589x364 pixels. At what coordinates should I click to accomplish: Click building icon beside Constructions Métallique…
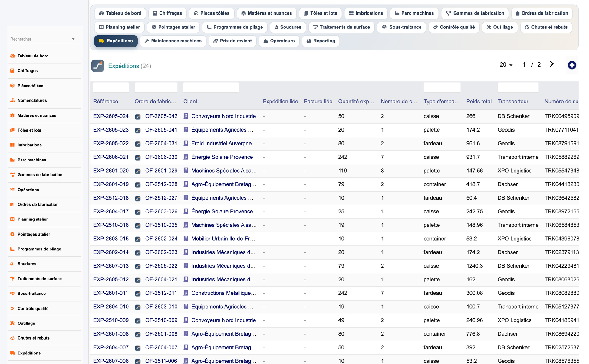coord(186,293)
